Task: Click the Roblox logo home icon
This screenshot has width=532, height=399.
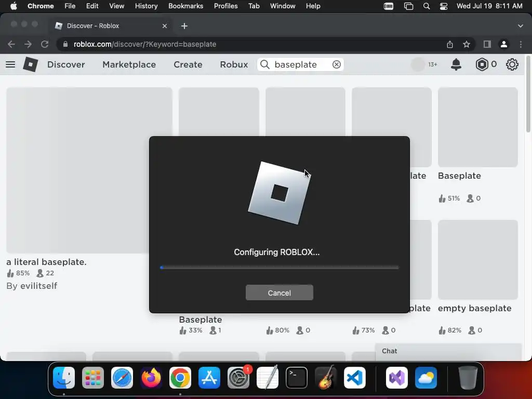Action: (x=30, y=64)
